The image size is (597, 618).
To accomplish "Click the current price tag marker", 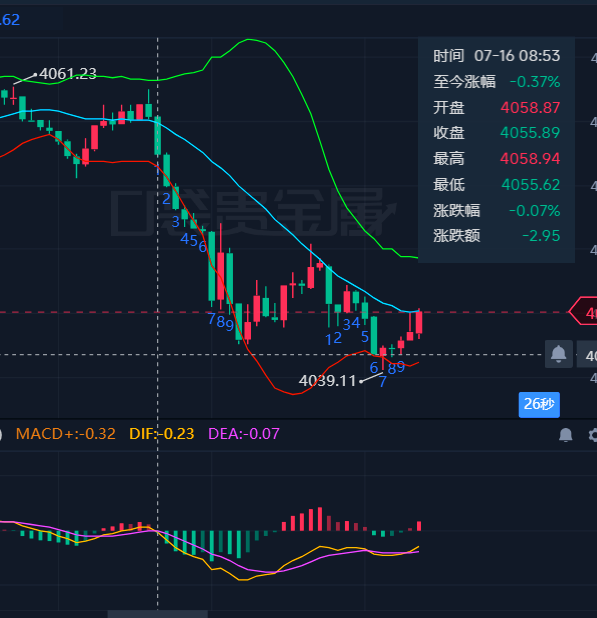I will click(584, 312).
